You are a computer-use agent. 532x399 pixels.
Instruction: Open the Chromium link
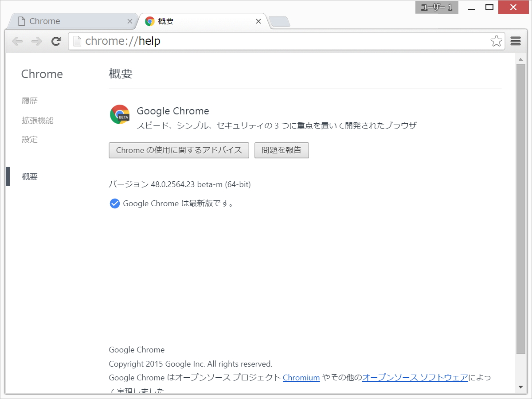pyautogui.click(x=301, y=377)
